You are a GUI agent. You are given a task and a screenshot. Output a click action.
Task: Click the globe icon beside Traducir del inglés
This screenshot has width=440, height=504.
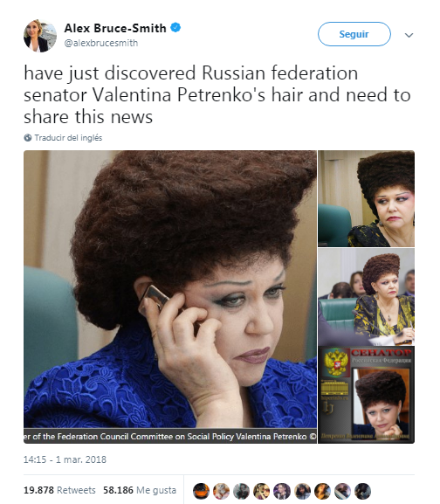[28, 137]
